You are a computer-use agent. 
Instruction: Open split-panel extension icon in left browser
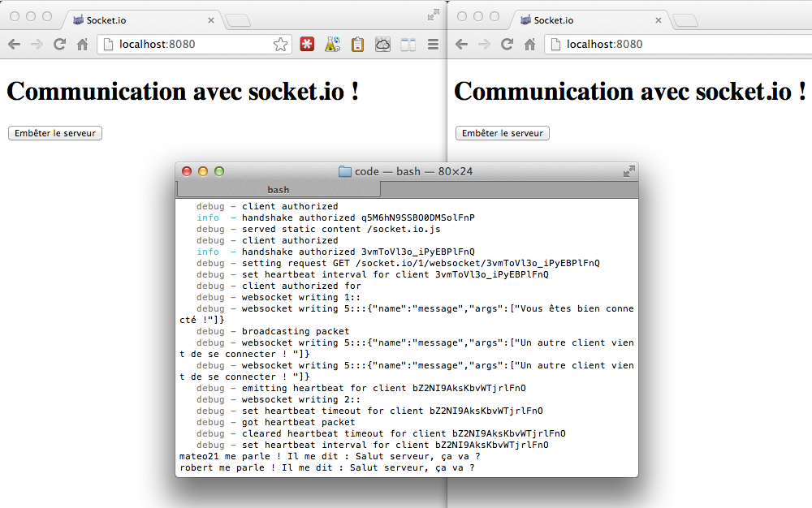(x=408, y=45)
